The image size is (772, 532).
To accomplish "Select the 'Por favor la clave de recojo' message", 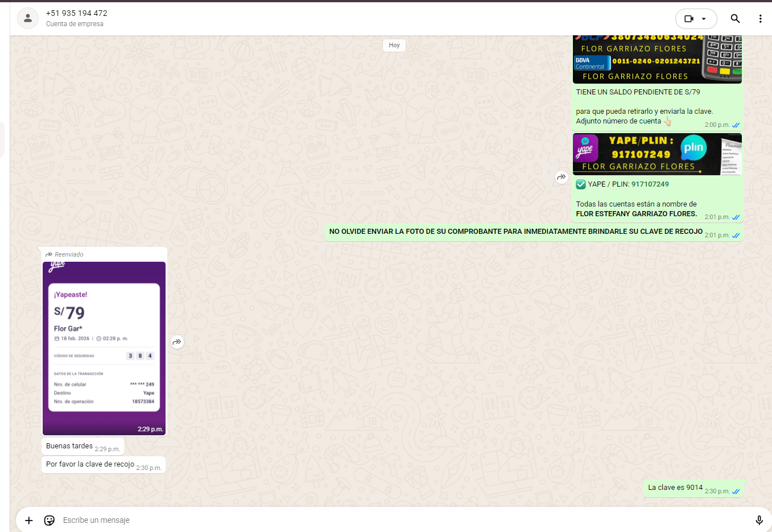I will tap(90, 464).
